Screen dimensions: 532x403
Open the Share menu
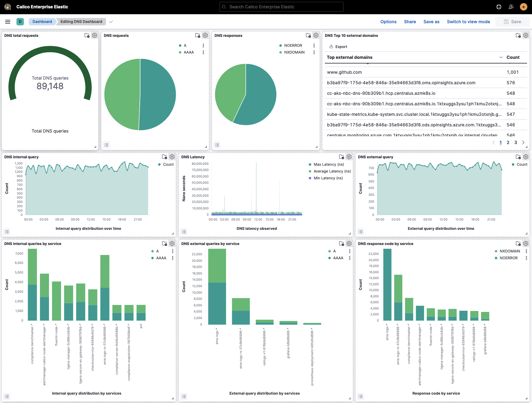coord(410,22)
